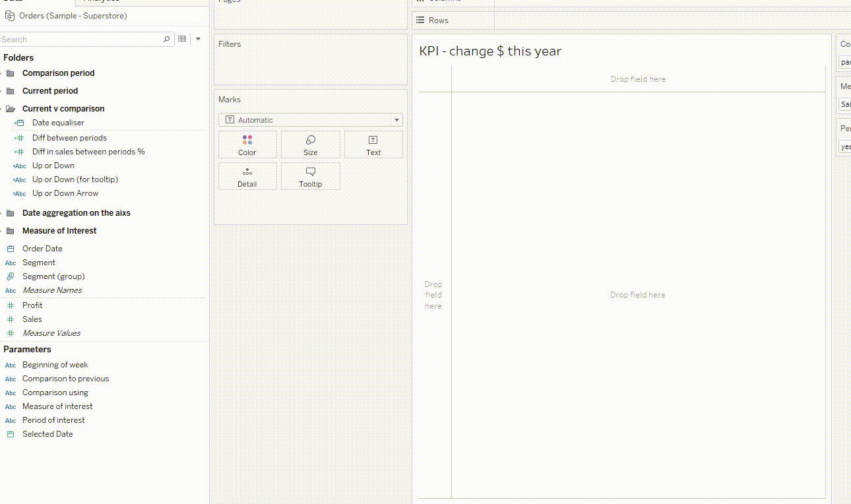Open the Size marks card
Viewport: 851px width, 504px height.
[311, 144]
